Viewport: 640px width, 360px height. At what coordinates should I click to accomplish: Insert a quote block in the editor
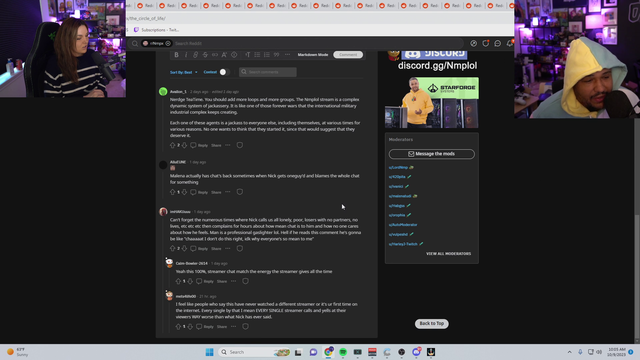[x=276, y=55]
